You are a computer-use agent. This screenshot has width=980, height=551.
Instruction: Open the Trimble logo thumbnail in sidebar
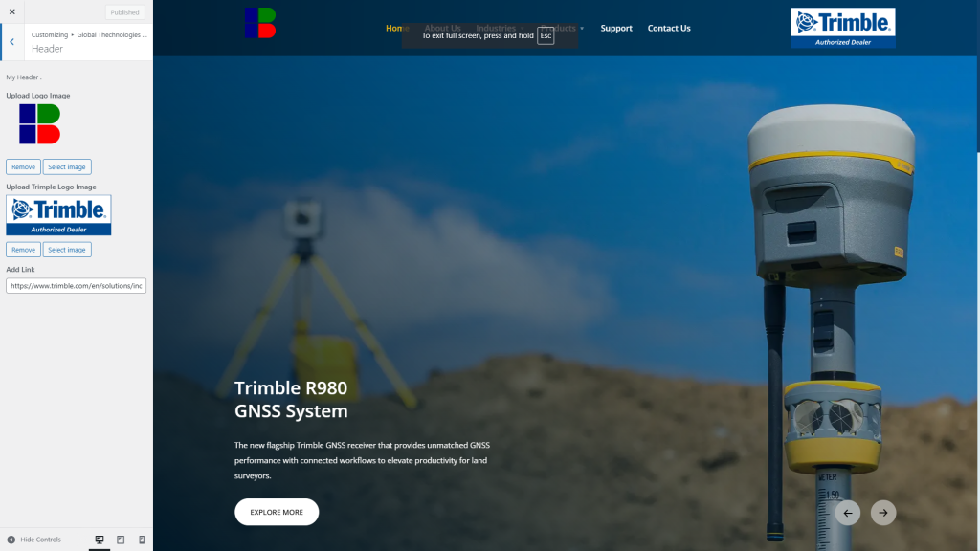58,215
